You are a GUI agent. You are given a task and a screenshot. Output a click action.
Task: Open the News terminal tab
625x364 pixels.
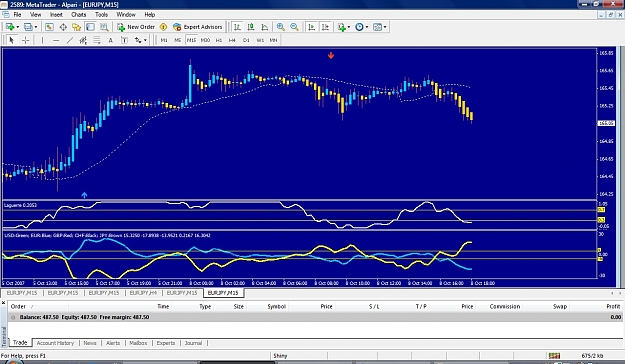(90, 343)
